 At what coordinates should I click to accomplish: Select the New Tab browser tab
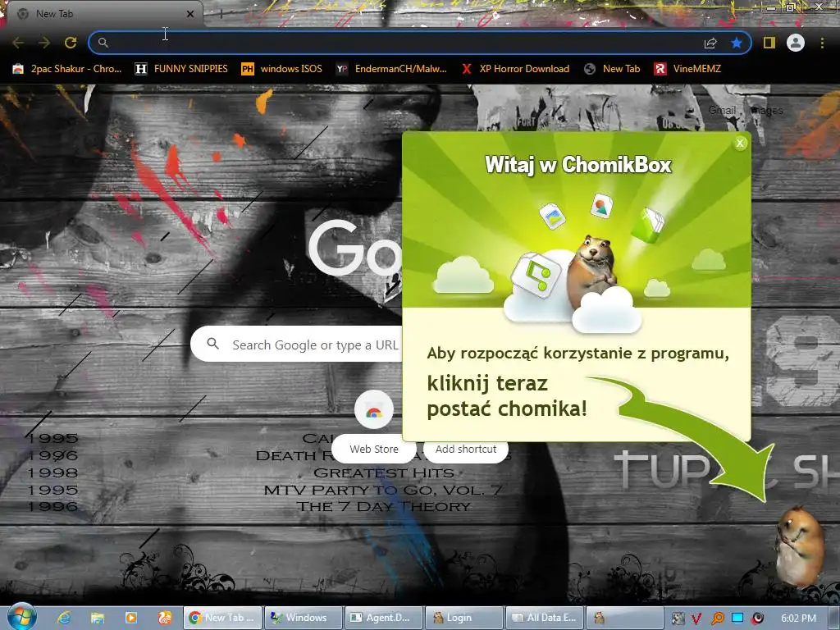tap(104, 14)
